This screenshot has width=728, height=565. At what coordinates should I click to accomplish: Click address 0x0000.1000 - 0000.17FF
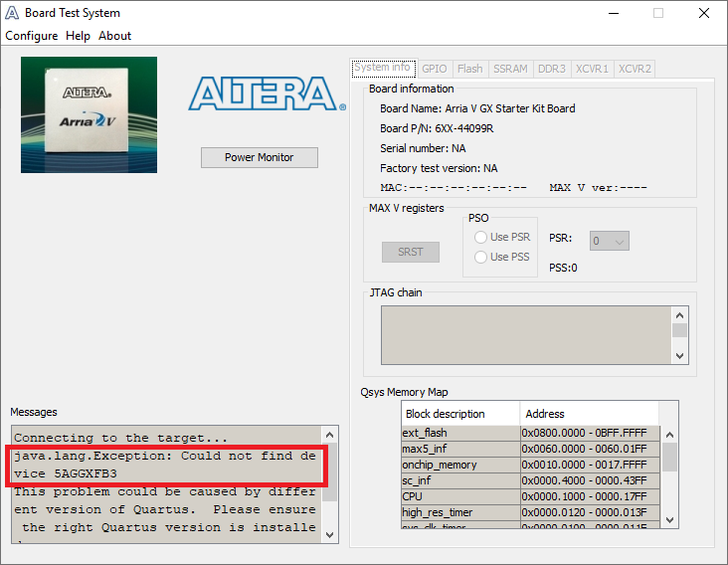[x=590, y=496]
